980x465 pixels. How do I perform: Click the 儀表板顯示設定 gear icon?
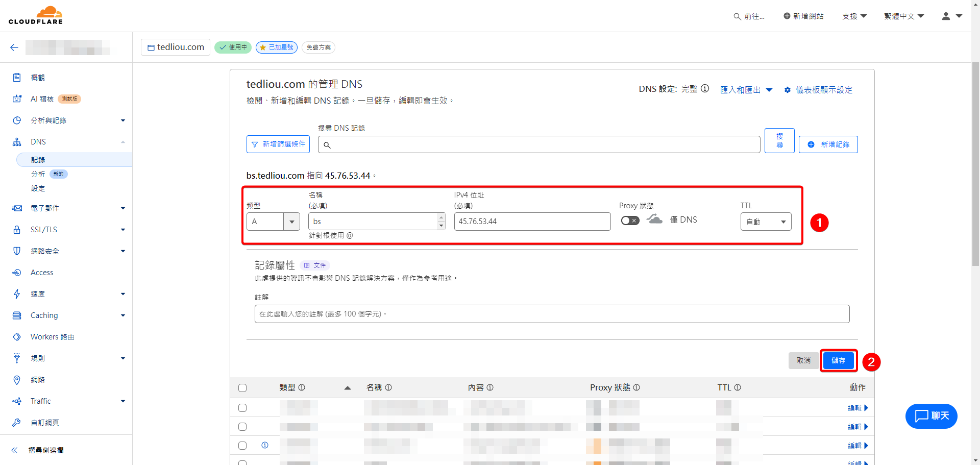pyautogui.click(x=788, y=90)
